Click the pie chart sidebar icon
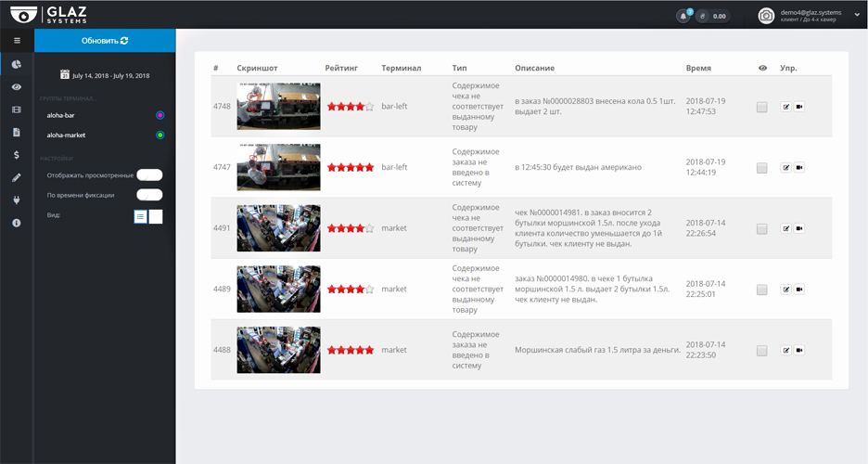This screenshot has height=464, width=868. [17, 64]
